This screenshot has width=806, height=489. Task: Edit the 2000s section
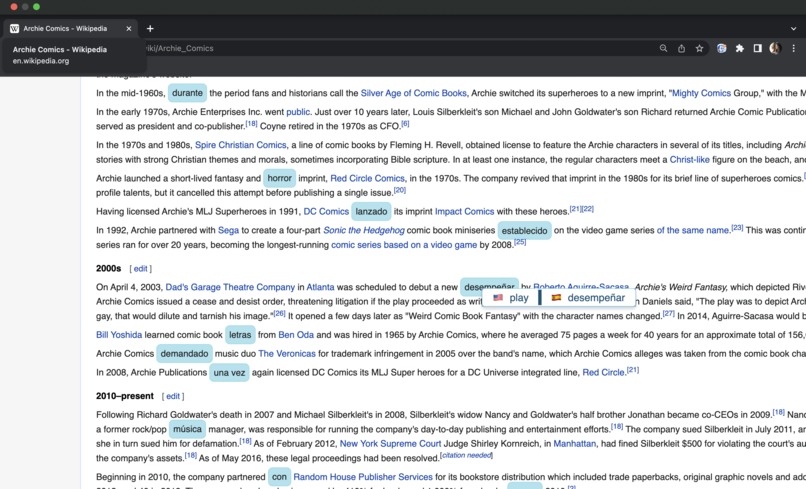coord(140,268)
